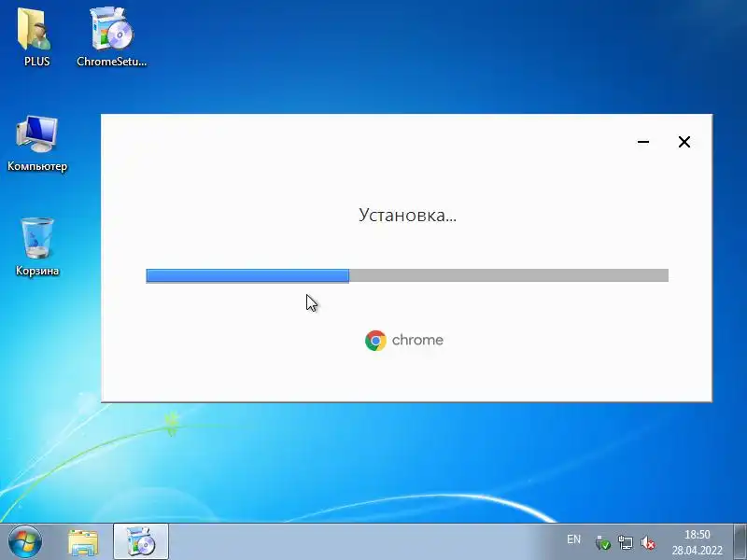Click the safely remove hardware tray icon
The image size is (747, 560).
(x=602, y=542)
